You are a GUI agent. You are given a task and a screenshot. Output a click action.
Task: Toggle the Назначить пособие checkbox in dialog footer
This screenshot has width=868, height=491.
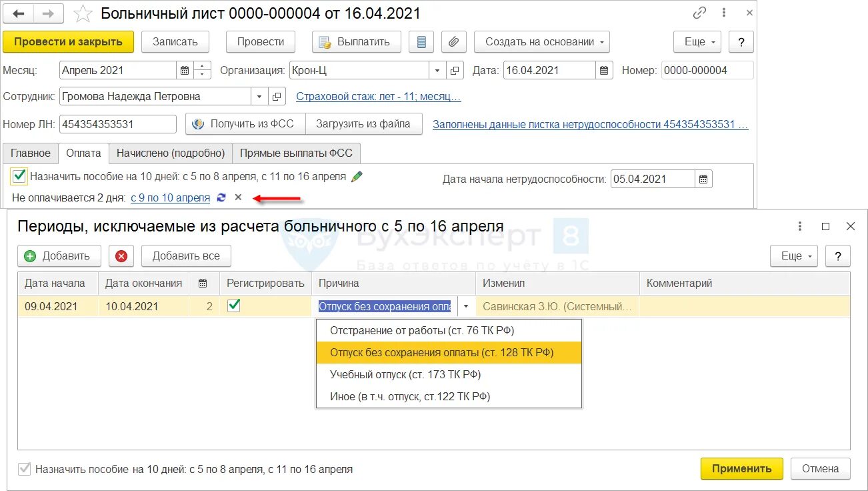(x=25, y=469)
